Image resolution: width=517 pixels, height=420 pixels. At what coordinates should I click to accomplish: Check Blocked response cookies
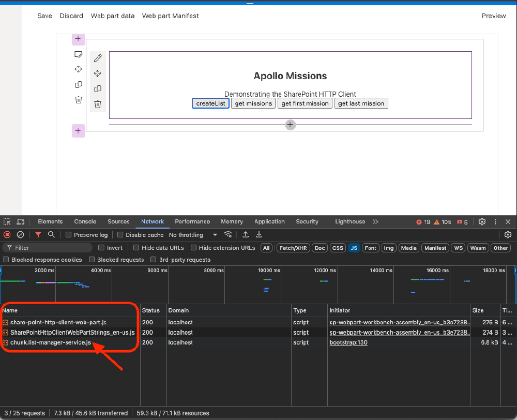coord(6,260)
